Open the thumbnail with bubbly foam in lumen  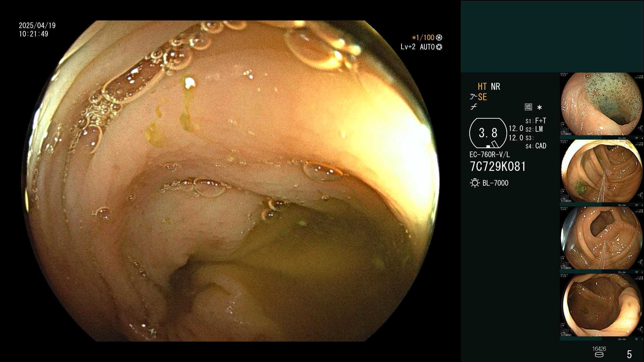coord(602,104)
